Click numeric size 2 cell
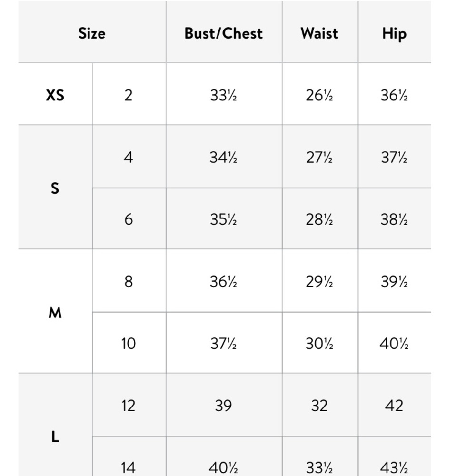The width and height of the screenshot is (476, 476). (129, 95)
